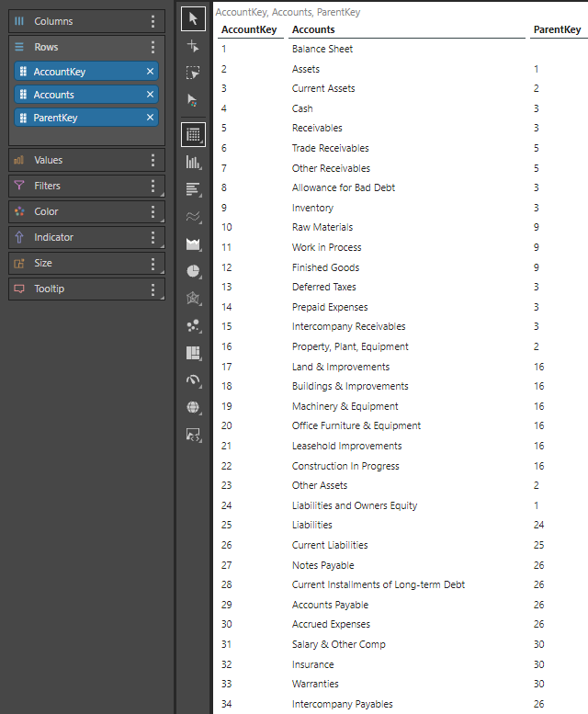The image size is (588, 714).
Task: Select the ParentKey chip in Rows
Action: 86,118
